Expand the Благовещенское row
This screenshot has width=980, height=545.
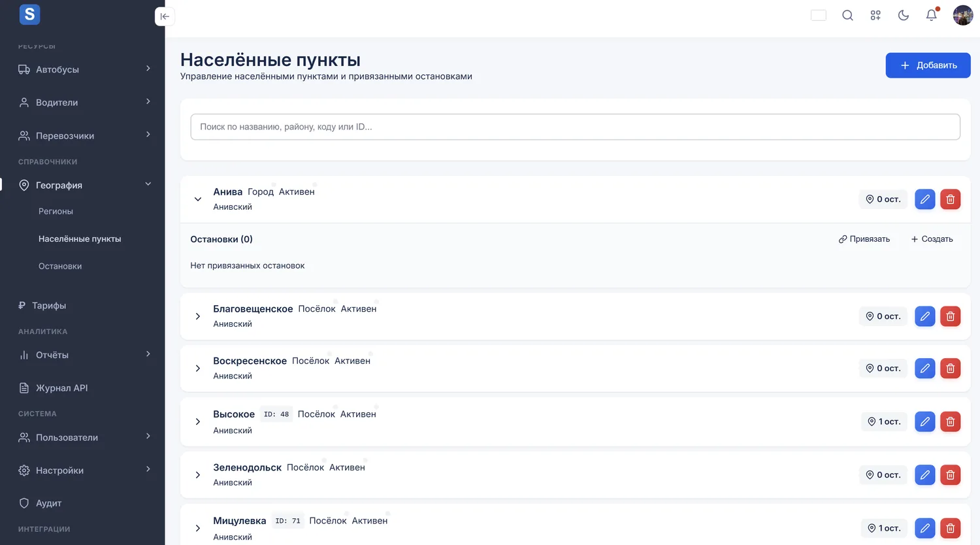pos(198,316)
